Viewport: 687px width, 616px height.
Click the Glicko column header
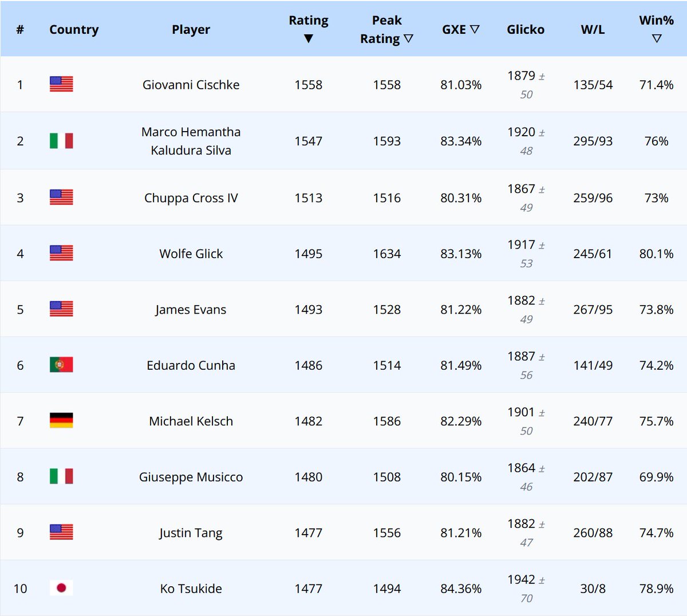[x=526, y=29]
